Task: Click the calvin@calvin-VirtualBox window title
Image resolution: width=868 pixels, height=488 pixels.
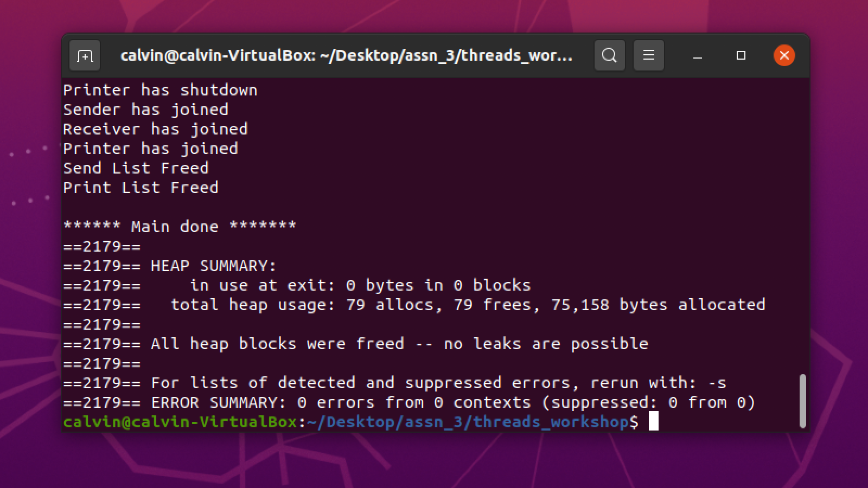Action: tap(346, 55)
